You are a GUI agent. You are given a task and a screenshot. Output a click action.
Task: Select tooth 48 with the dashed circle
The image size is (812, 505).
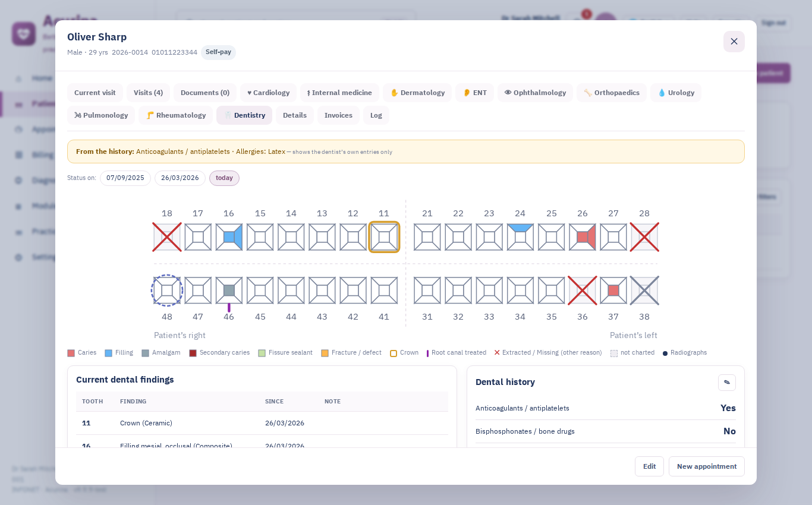click(x=167, y=291)
